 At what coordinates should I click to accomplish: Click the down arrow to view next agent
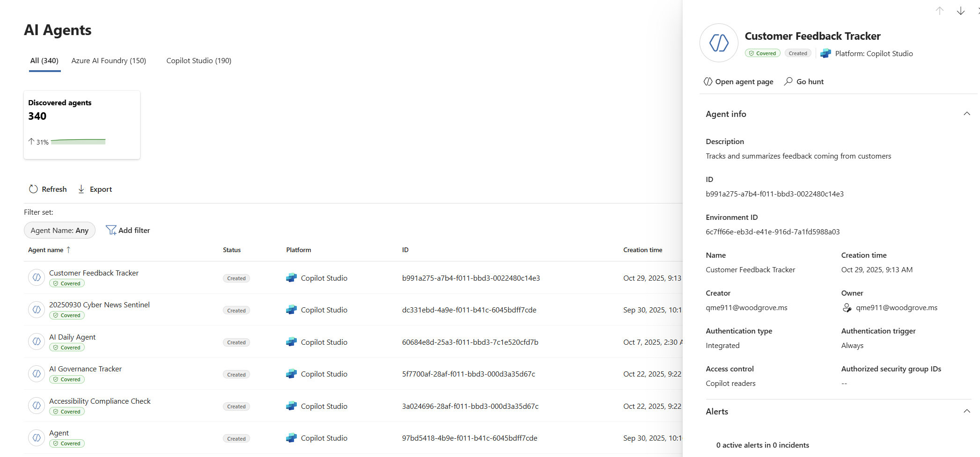pyautogui.click(x=961, y=10)
